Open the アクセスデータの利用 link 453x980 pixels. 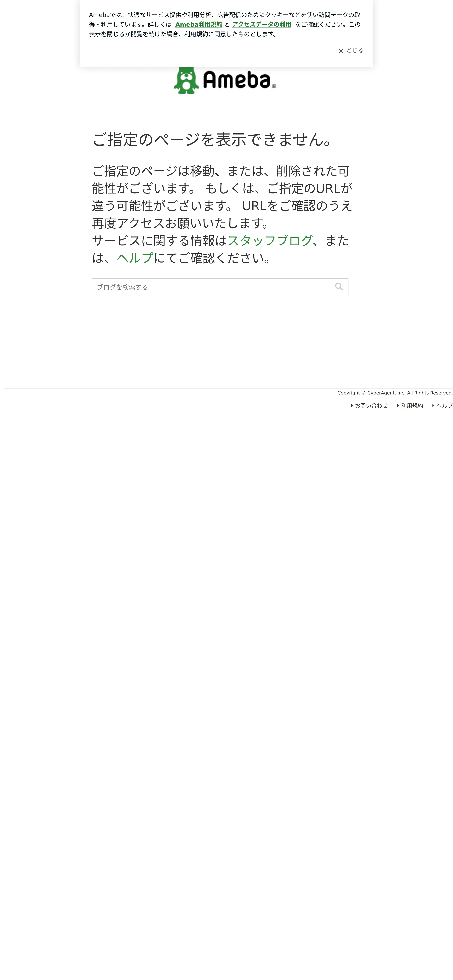(261, 24)
